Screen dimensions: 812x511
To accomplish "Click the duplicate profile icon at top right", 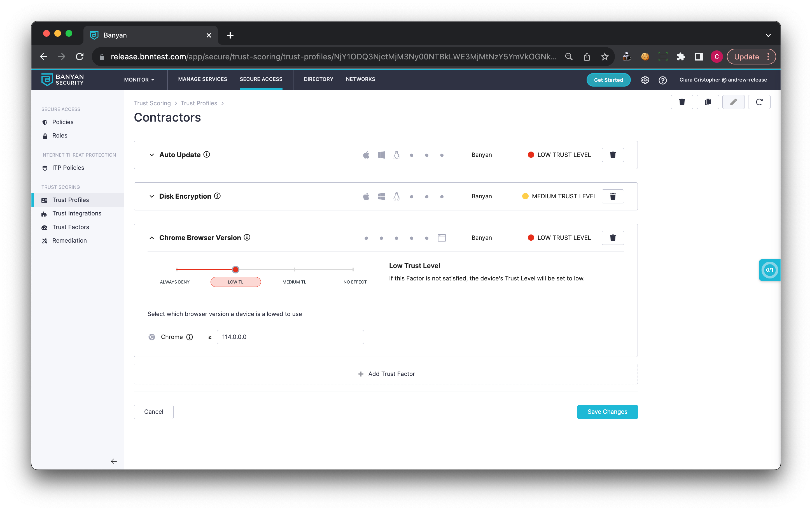I will (708, 102).
